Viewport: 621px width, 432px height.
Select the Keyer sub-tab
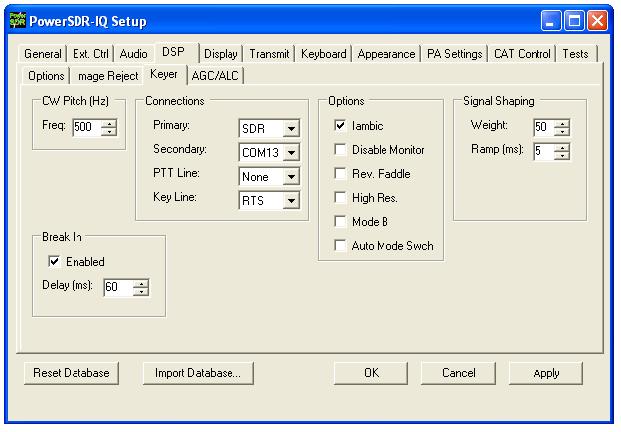coord(166,74)
